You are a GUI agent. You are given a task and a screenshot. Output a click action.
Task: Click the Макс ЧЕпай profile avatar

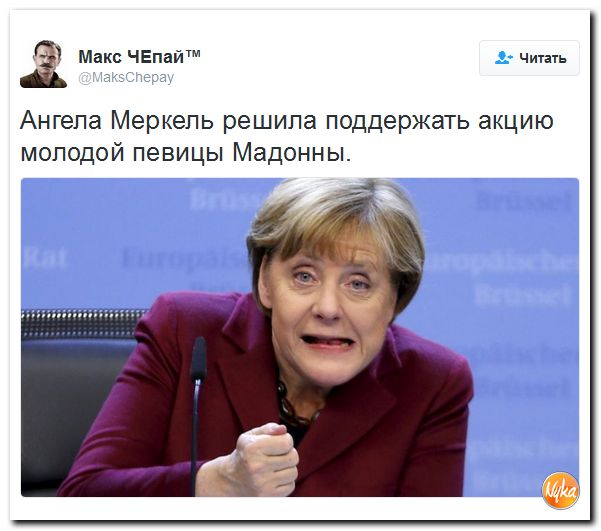click(43, 64)
